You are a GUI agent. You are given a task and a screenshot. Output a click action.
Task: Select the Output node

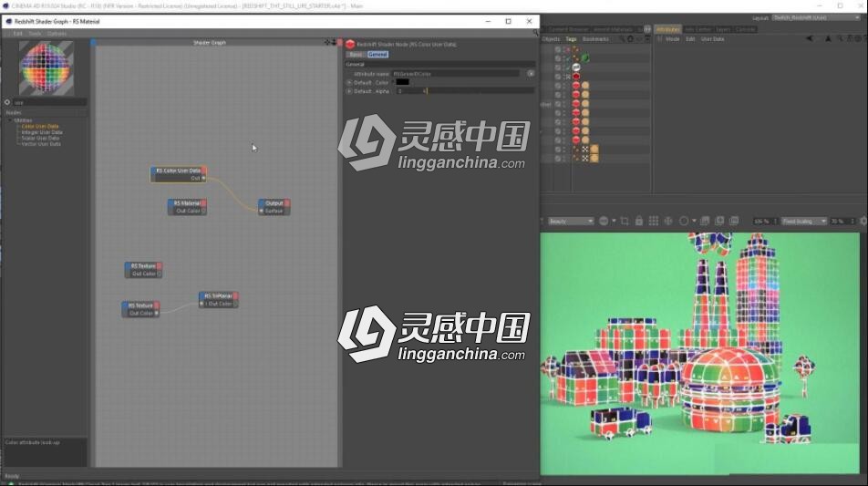[x=274, y=207]
